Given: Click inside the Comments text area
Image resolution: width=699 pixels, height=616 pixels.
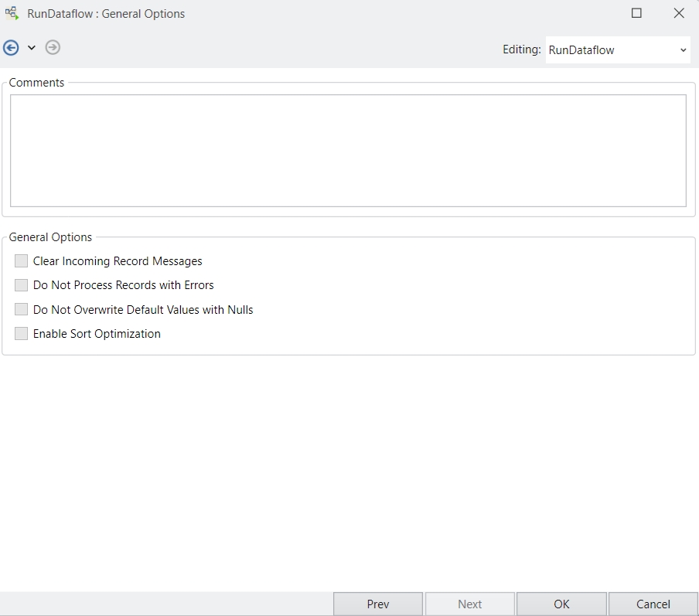Looking at the screenshot, I should (348, 151).
